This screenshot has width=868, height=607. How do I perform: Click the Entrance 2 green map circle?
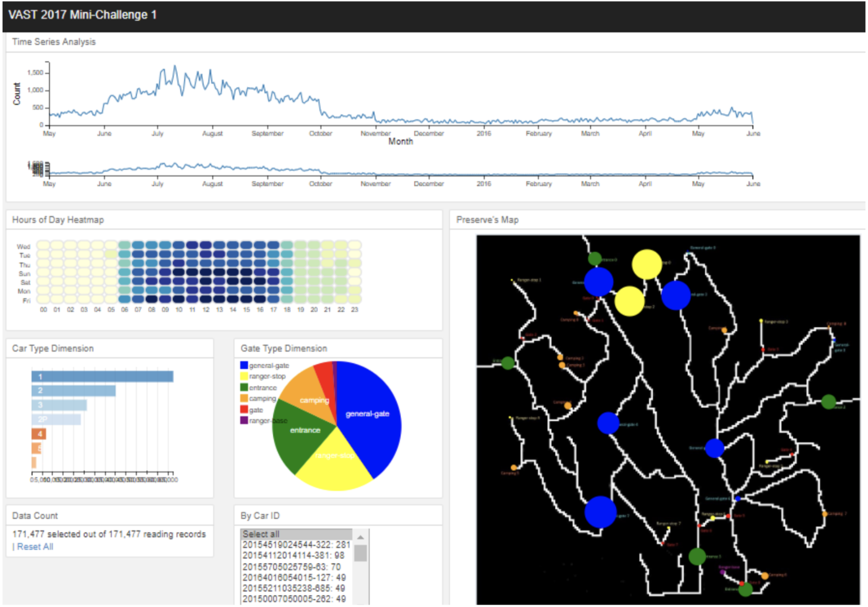point(828,402)
